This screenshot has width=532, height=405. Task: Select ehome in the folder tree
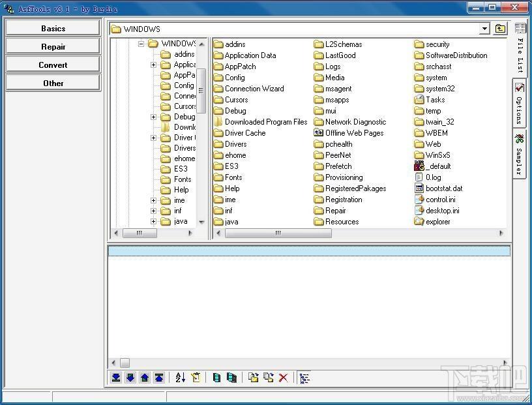point(185,158)
